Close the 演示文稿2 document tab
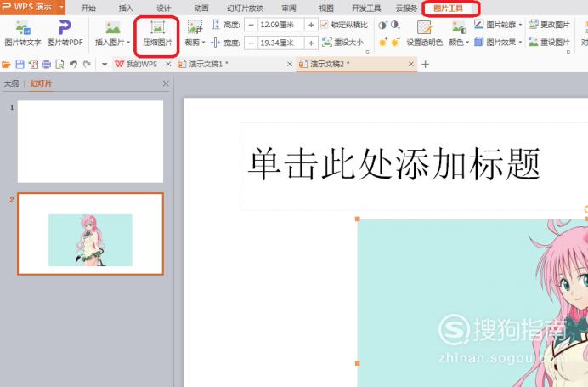Viewport: 588px width, 387px height. (411, 64)
